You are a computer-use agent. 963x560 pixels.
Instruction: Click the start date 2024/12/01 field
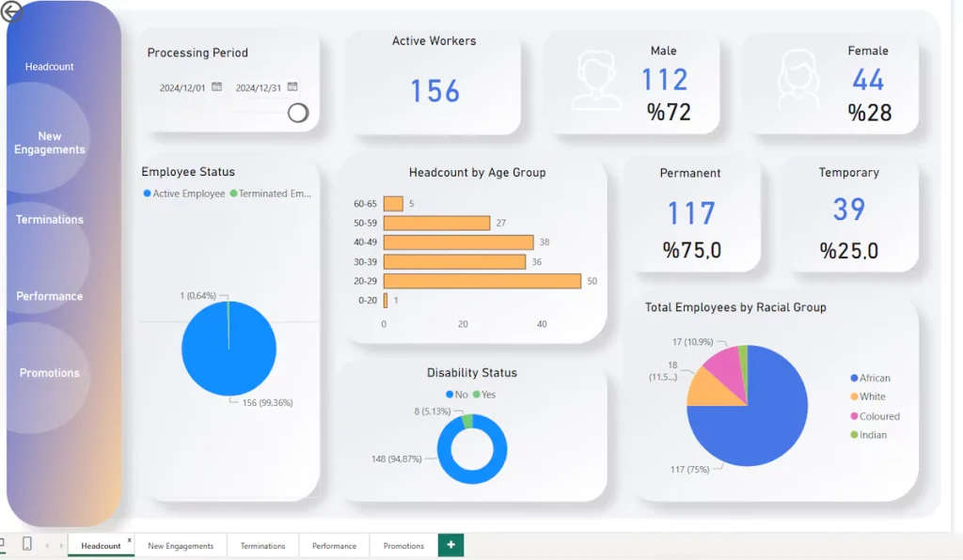[x=182, y=88]
